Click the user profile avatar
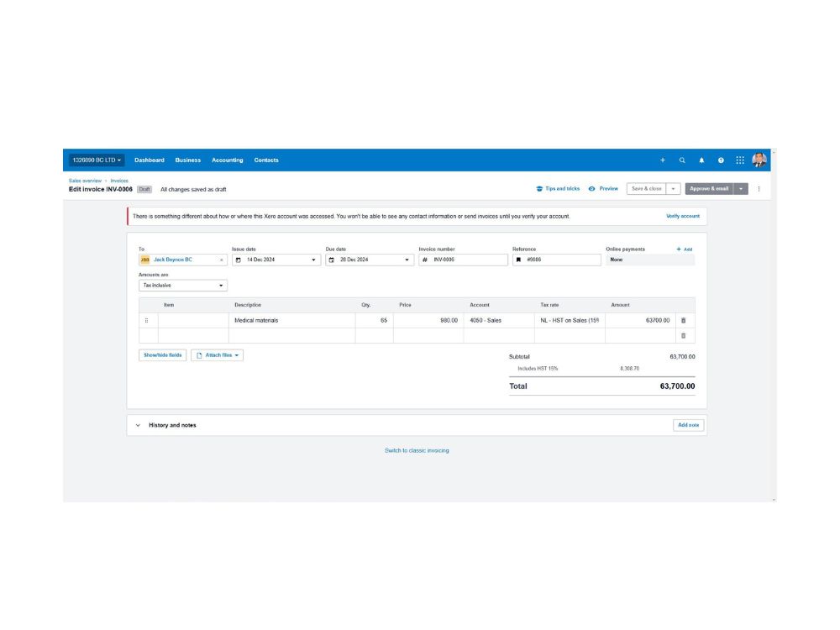The width and height of the screenshot is (840, 630). click(x=759, y=160)
